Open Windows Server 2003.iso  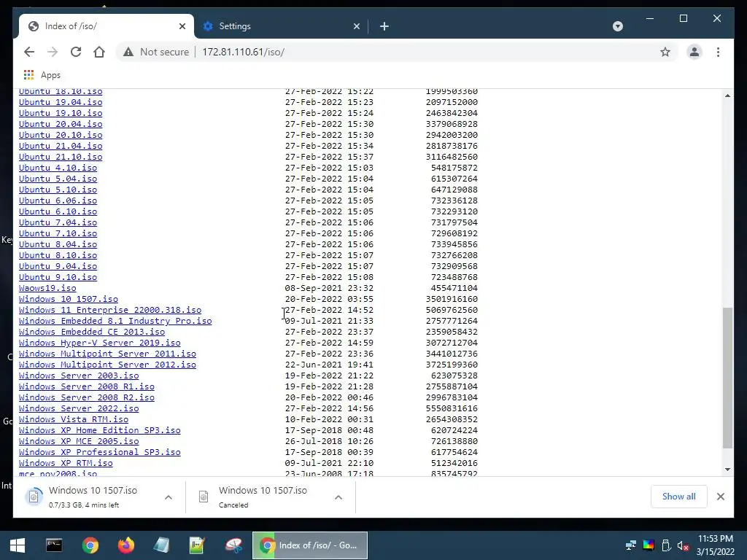coord(79,376)
